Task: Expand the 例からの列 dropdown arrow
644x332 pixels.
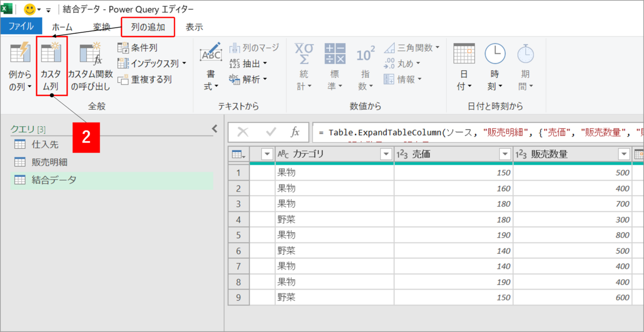Action: point(30,87)
